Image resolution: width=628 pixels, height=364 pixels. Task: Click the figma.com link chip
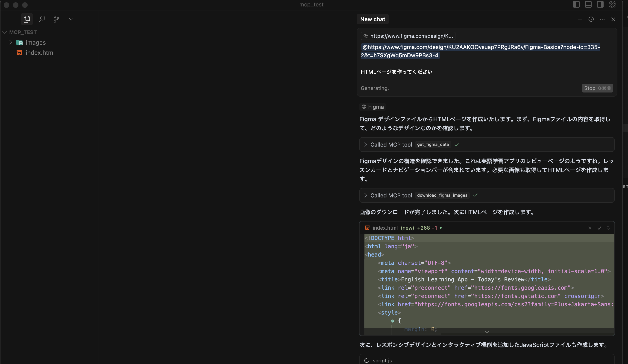coord(408,36)
